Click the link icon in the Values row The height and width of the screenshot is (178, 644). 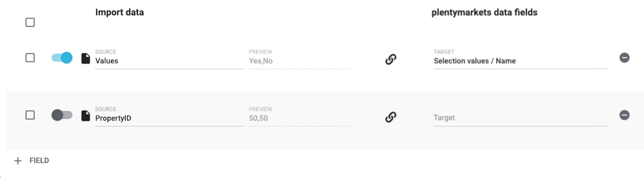point(391,59)
